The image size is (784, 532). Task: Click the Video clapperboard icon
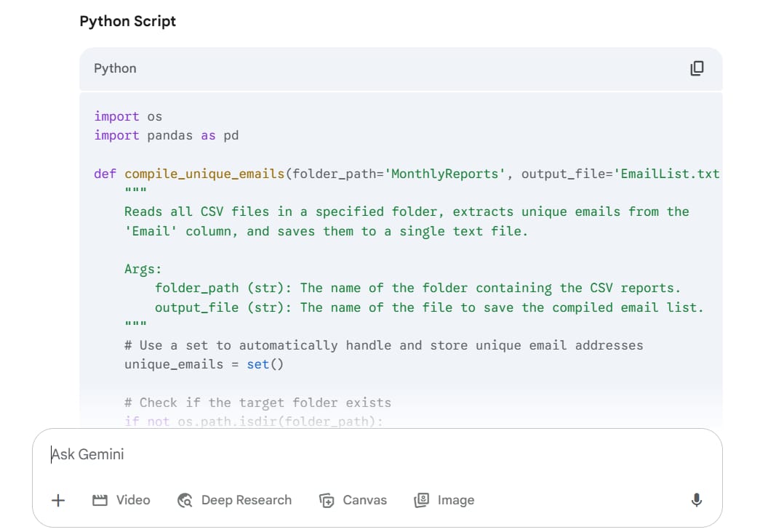tap(100, 500)
